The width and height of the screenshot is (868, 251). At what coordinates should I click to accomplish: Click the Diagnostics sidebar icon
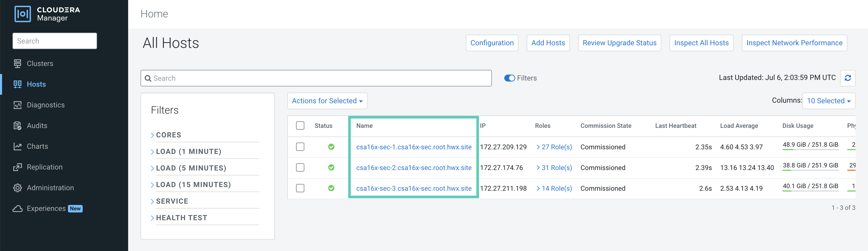click(x=18, y=105)
